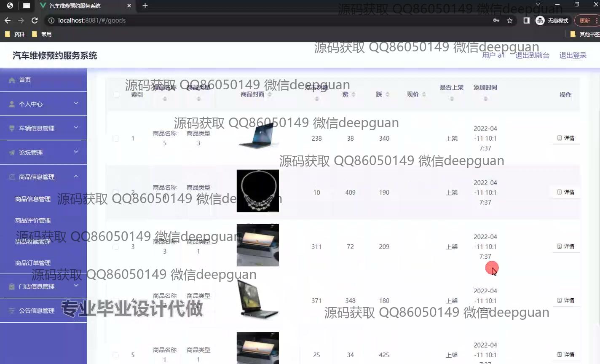This screenshot has height=364, width=600.
Task: Sort the table by 商品类型 column arrows
Action: click(x=198, y=99)
